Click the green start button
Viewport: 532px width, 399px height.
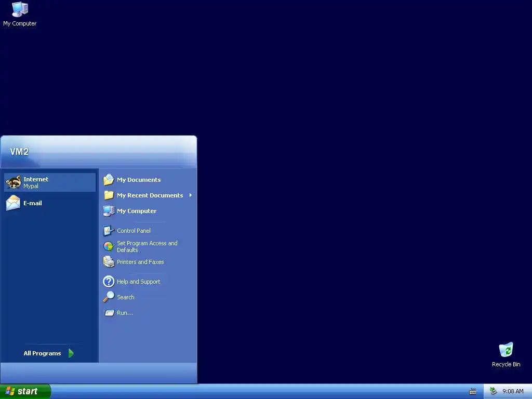(x=25, y=391)
